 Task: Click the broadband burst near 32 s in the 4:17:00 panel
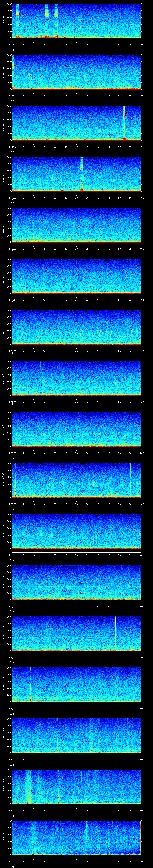(82, 174)
